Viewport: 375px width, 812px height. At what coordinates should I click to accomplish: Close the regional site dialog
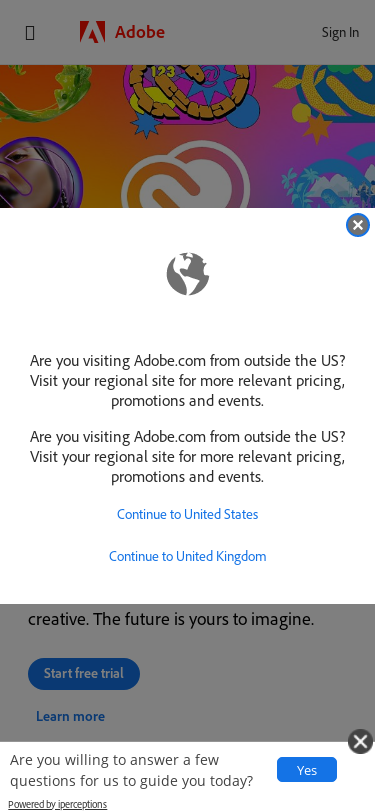click(357, 225)
